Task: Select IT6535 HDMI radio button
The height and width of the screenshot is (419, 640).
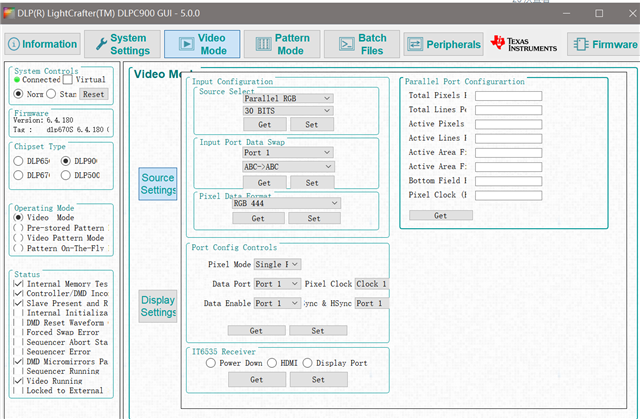Action: point(272,363)
